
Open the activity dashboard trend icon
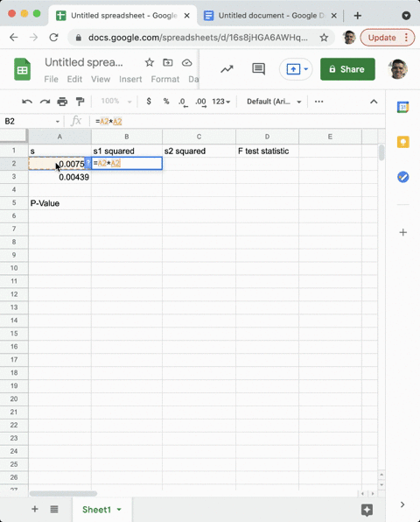pyautogui.click(x=227, y=69)
